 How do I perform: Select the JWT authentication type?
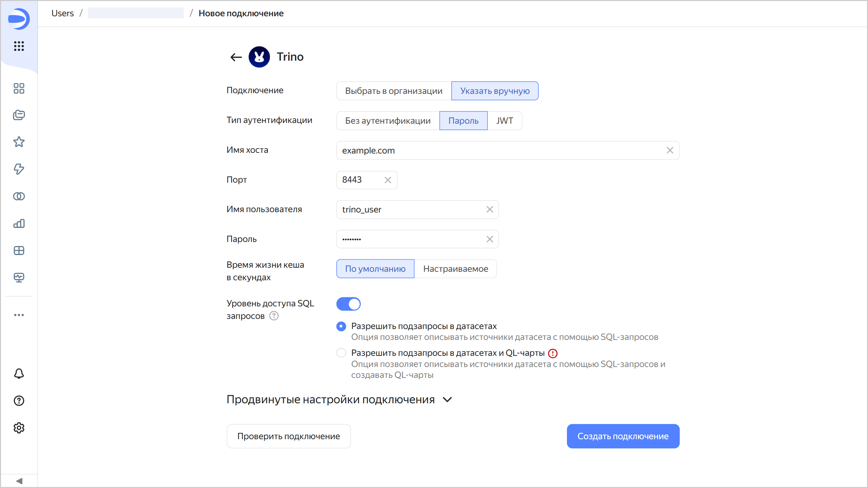pyautogui.click(x=505, y=121)
